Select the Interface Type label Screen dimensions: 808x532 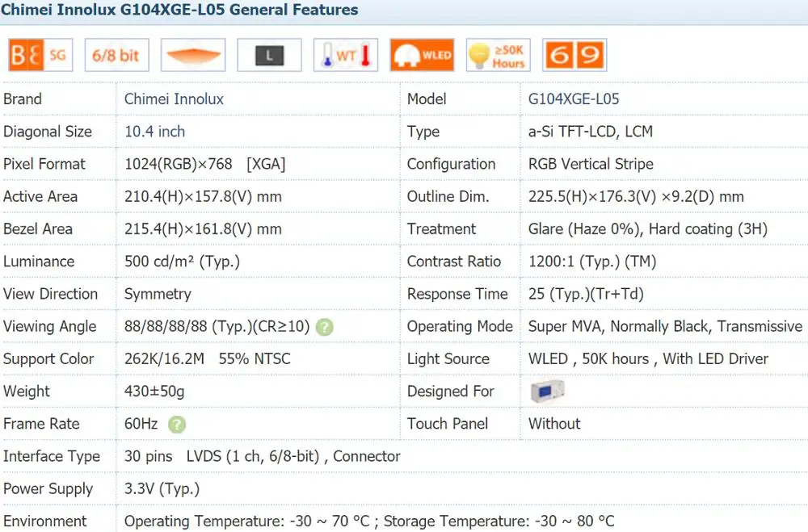52,456
